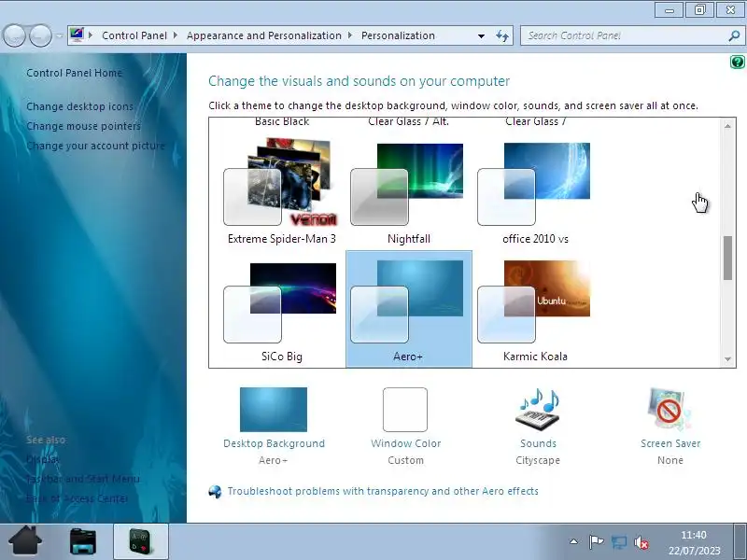Show hidden tray icons arrow
This screenshot has height=560, width=747.
tap(574, 541)
